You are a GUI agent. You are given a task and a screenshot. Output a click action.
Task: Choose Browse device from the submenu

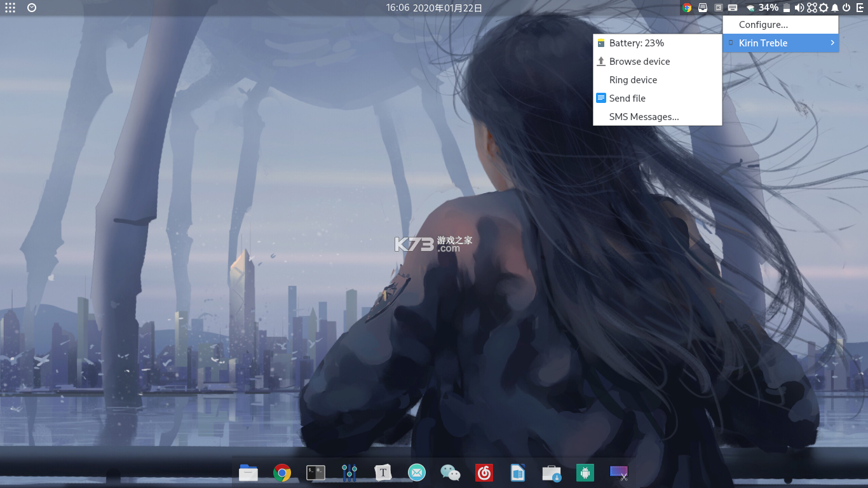(657, 62)
